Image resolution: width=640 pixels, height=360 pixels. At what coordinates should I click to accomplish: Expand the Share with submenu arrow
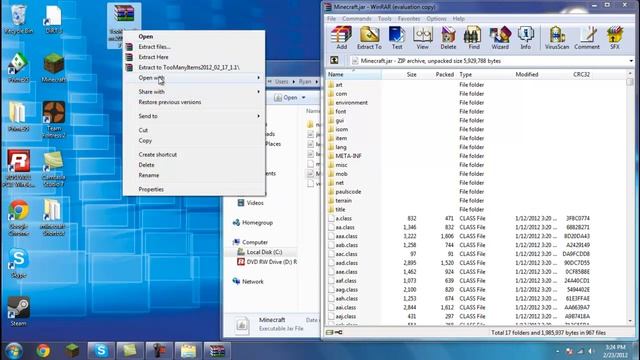click(x=258, y=92)
